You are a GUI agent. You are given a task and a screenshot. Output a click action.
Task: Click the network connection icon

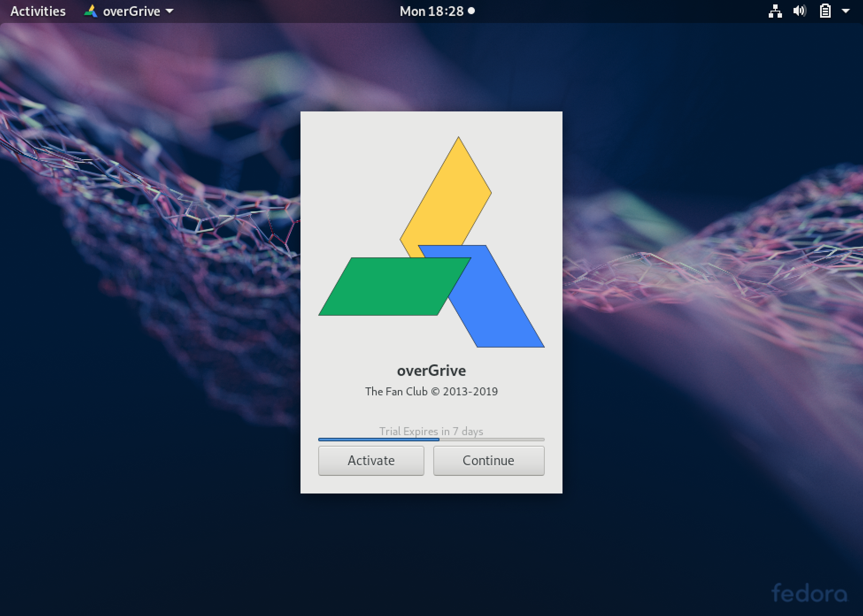point(775,11)
